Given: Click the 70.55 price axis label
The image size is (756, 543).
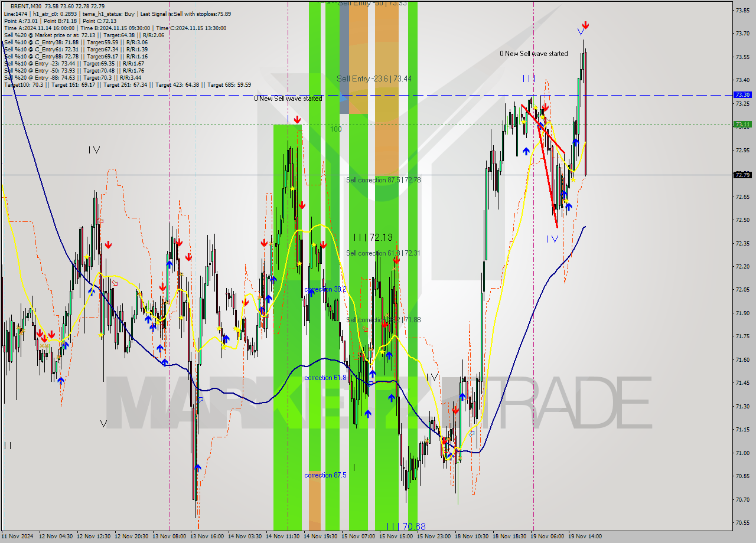Looking at the screenshot, I should point(742,522).
